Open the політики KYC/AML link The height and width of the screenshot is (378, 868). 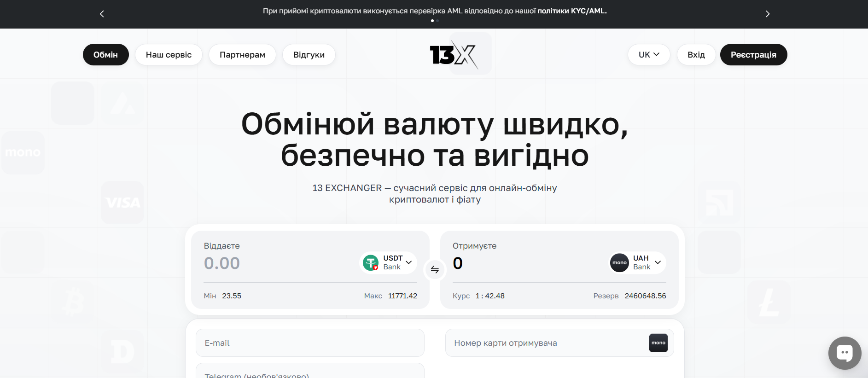click(572, 11)
